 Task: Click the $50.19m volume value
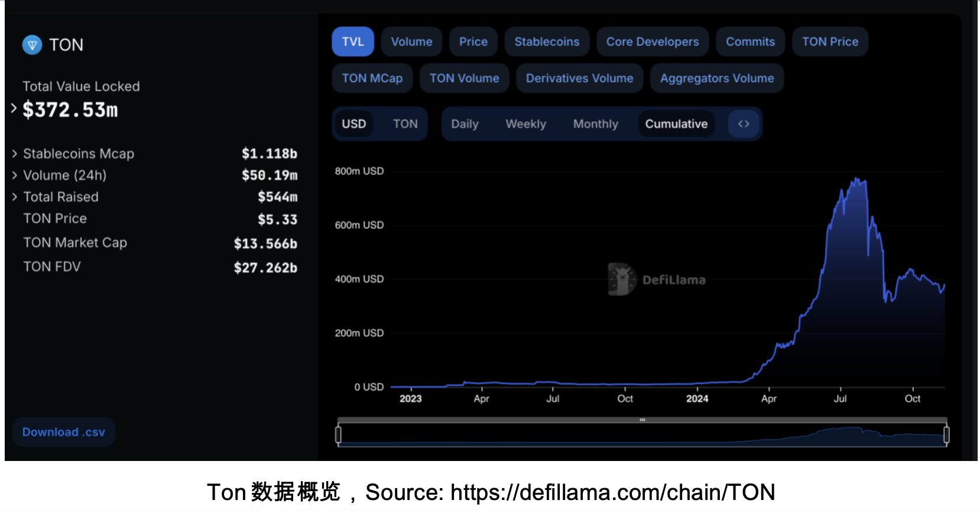[270, 176]
